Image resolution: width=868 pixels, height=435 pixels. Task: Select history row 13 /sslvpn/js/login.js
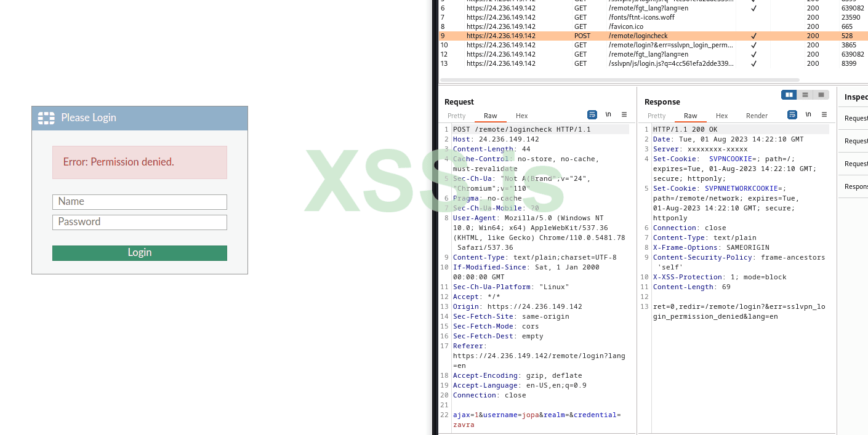653,63
